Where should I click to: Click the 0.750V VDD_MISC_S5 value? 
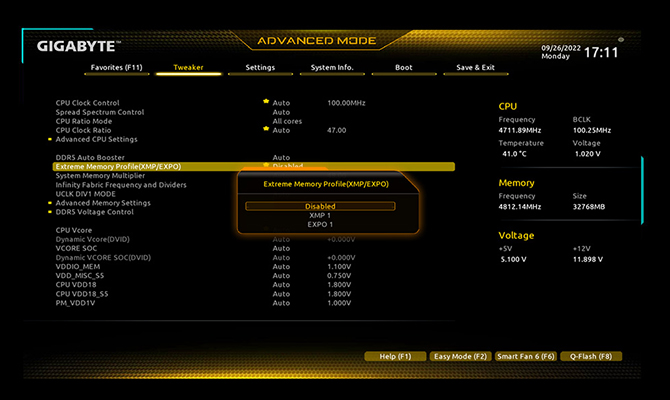[339, 276]
